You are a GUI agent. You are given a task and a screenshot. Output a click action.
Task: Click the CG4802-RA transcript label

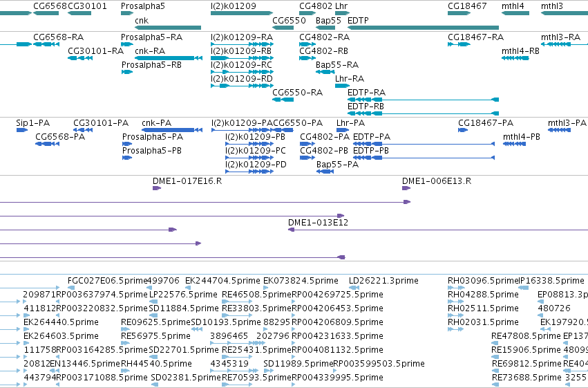(x=324, y=37)
